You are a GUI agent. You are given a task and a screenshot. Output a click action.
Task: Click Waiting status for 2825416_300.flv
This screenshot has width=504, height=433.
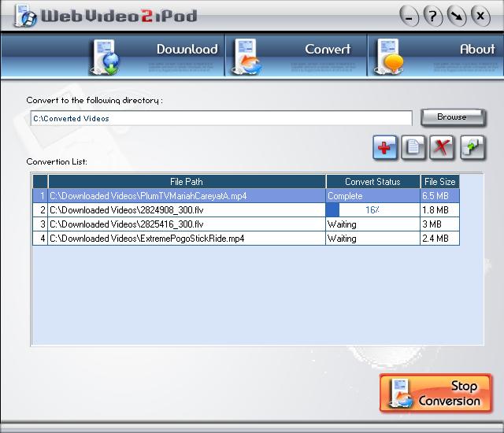[x=372, y=224]
